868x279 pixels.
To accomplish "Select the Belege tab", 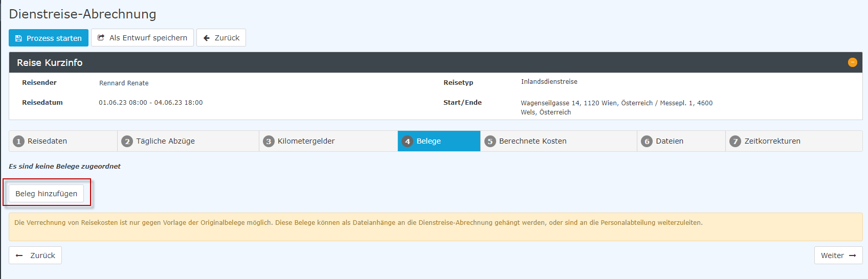I will pos(439,141).
